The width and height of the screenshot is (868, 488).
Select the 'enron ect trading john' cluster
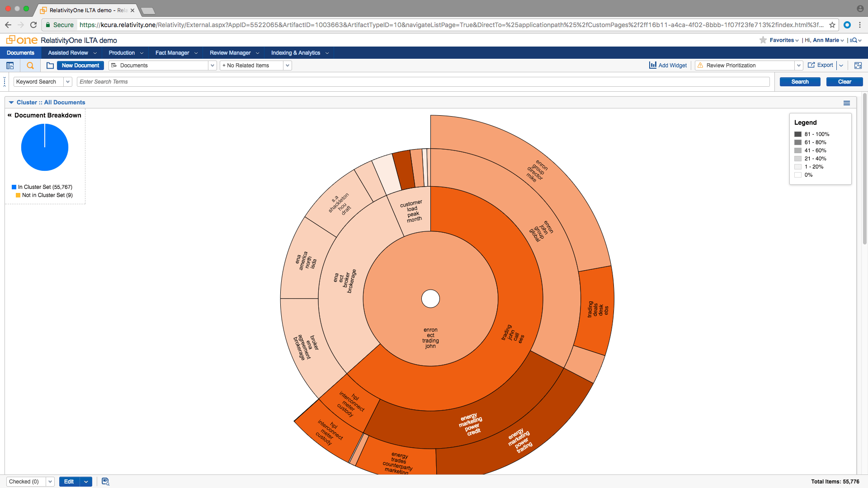pyautogui.click(x=430, y=338)
